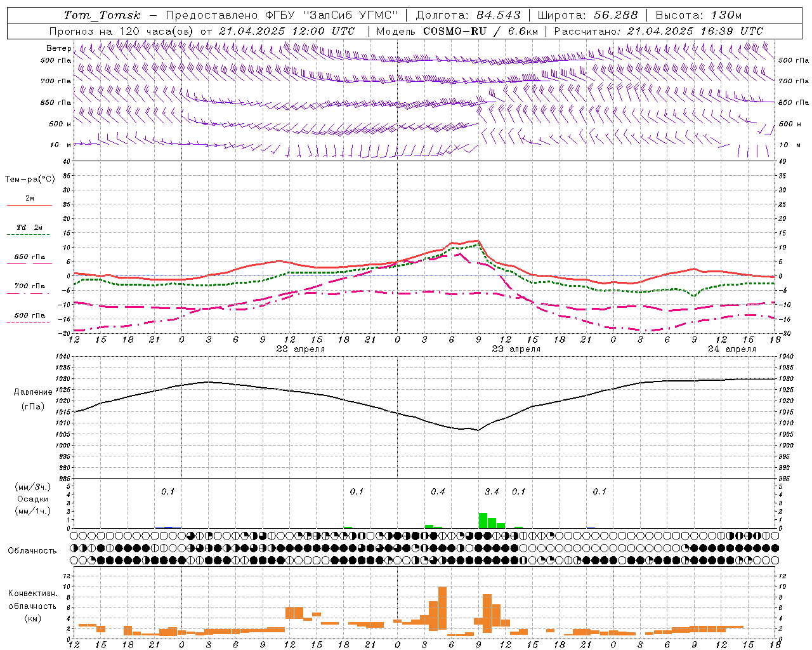This screenshot has height=650, width=812.
Task: Click the "Тем-ра(°C)" temperature axis label
Action: coord(30,180)
